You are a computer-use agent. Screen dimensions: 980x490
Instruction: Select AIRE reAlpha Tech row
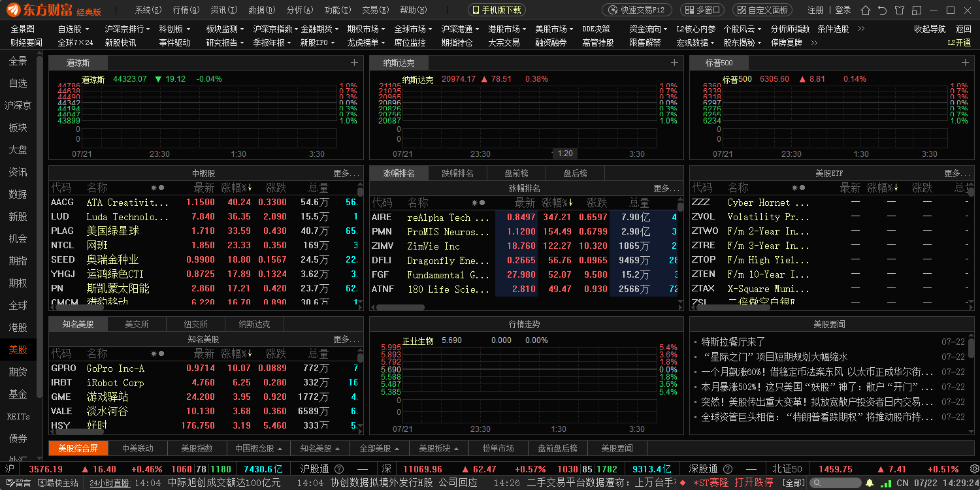pos(525,218)
